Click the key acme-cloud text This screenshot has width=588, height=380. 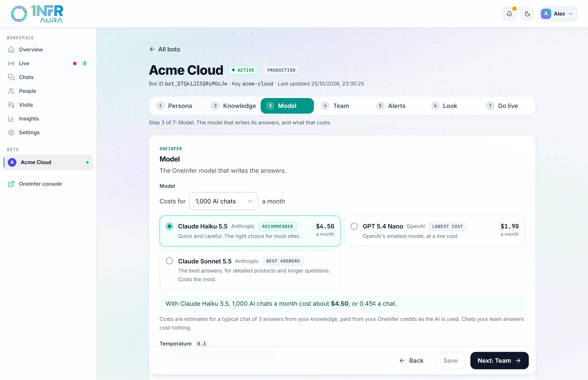point(258,84)
